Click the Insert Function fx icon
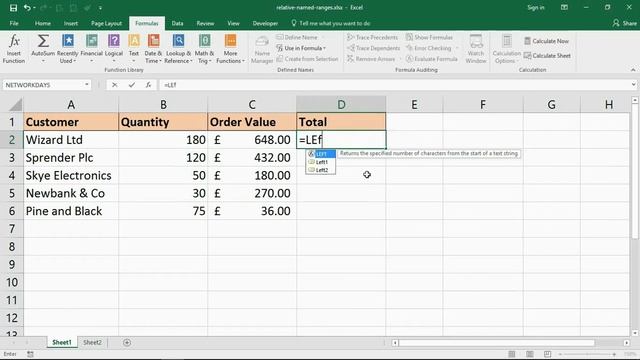The width and height of the screenshot is (640, 360). click(x=14, y=48)
